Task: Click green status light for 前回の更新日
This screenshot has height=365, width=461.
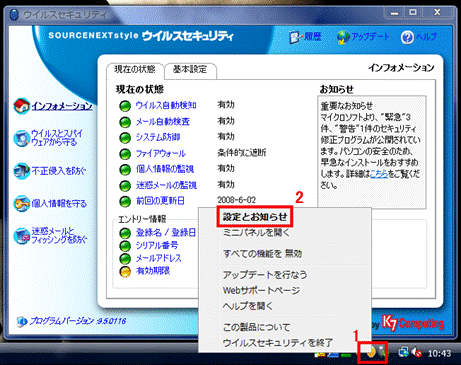Action: [125, 201]
